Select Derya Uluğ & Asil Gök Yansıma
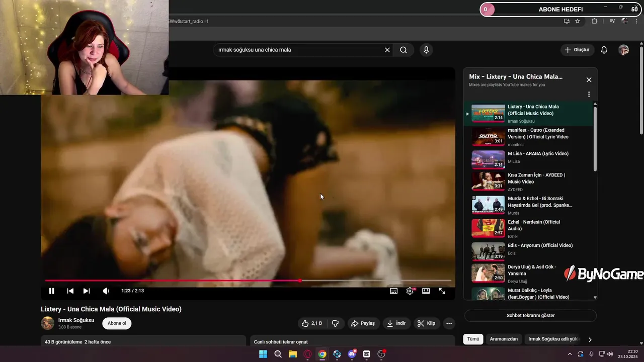644x362 pixels. [528, 274]
